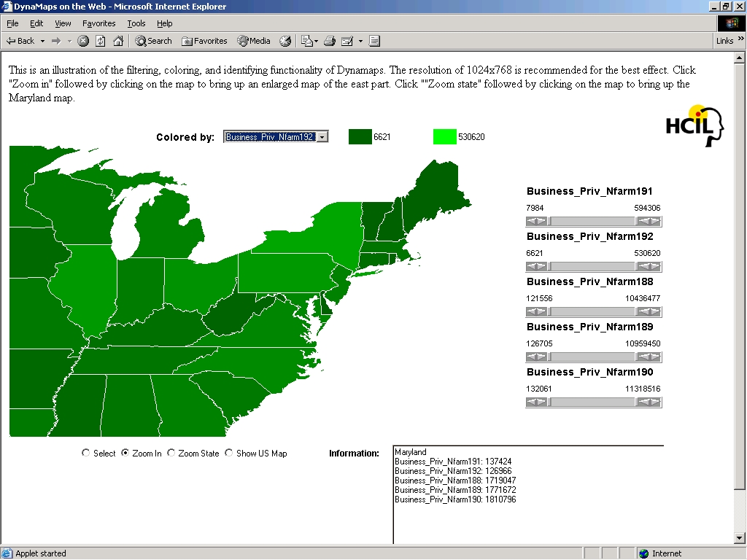Screen dimensions: 747x560
Task: Select the "Select" radio button
Action: pos(86,453)
